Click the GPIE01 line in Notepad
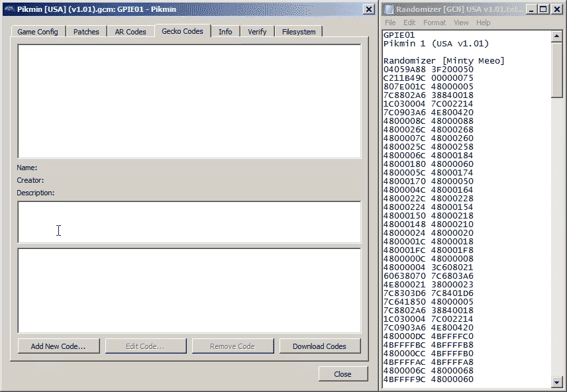 pos(399,35)
